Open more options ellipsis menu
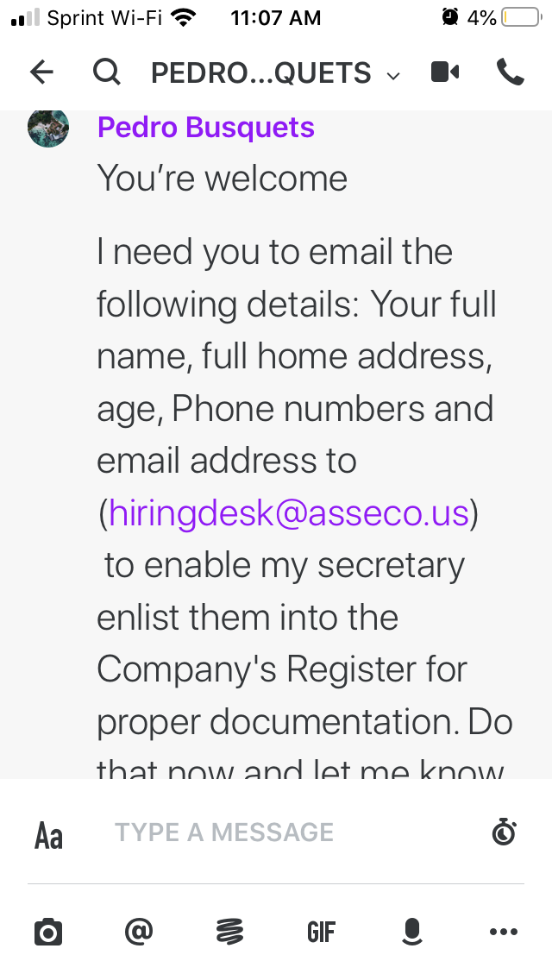Screen dimensions: 552x980 click(x=503, y=932)
